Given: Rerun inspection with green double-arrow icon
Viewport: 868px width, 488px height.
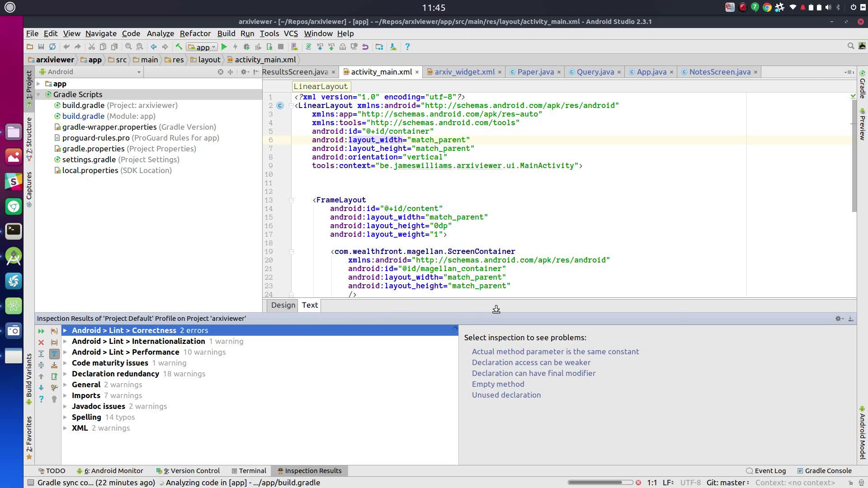Looking at the screenshot, I should (41, 331).
